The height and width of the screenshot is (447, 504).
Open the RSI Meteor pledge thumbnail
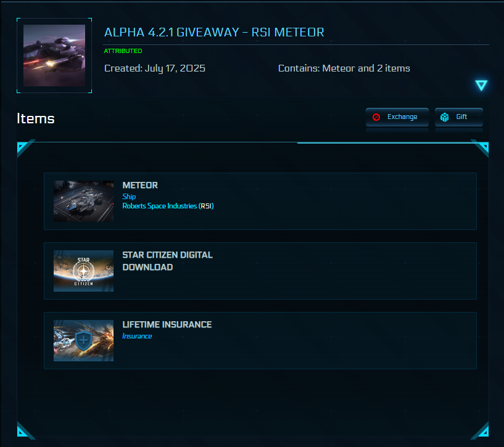(54, 55)
